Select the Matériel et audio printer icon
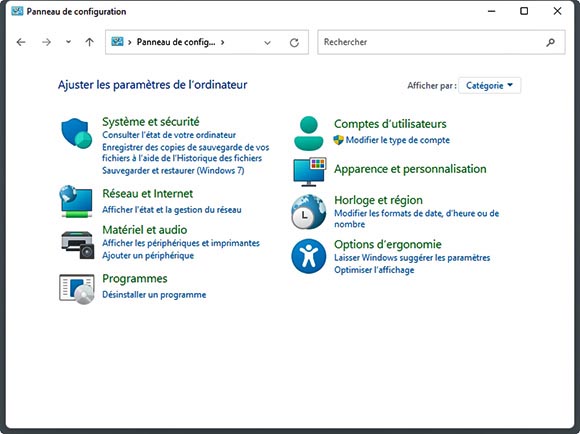 point(77,245)
